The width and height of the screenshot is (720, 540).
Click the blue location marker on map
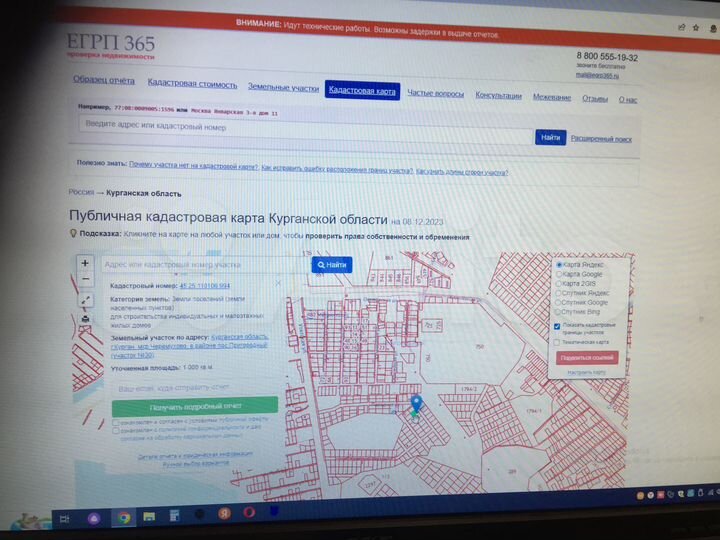point(416,404)
